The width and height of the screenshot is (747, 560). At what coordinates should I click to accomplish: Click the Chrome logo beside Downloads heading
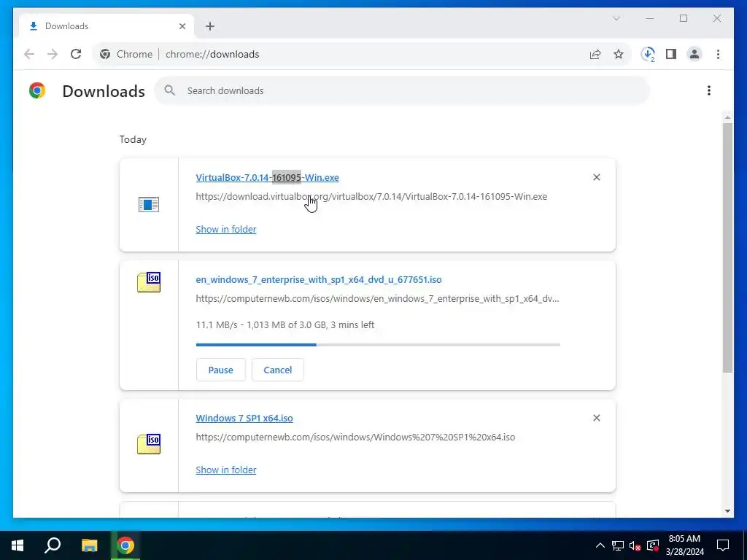point(37,90)
